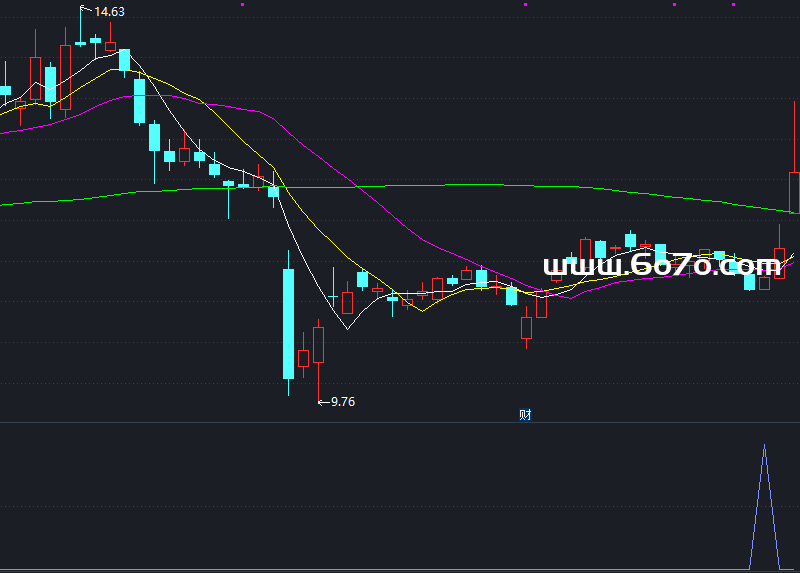The height and width of the screenshot is (573, 800).
Task: Click the red candle directly above 财 marker
Action: (526, 328)
